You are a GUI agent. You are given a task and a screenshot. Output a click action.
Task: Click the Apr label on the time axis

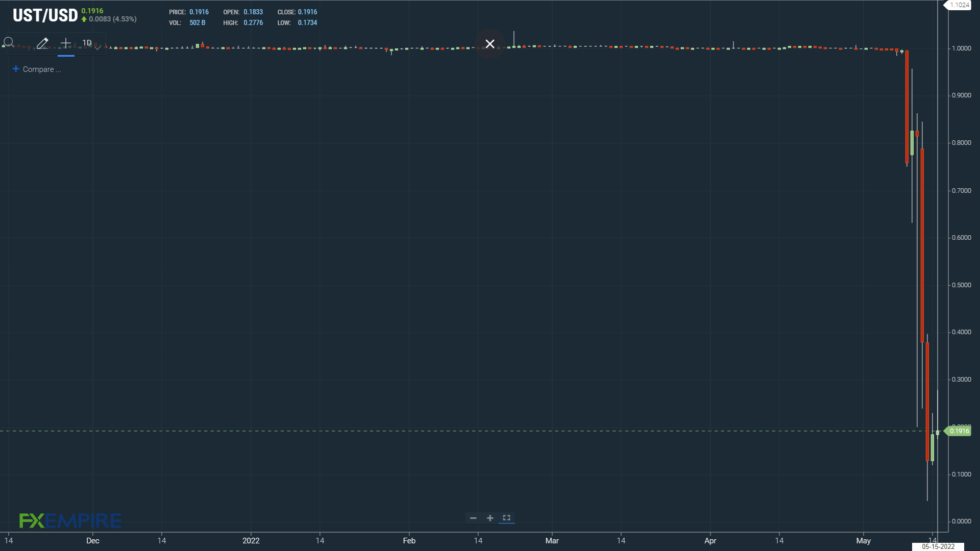pos(710,541)
